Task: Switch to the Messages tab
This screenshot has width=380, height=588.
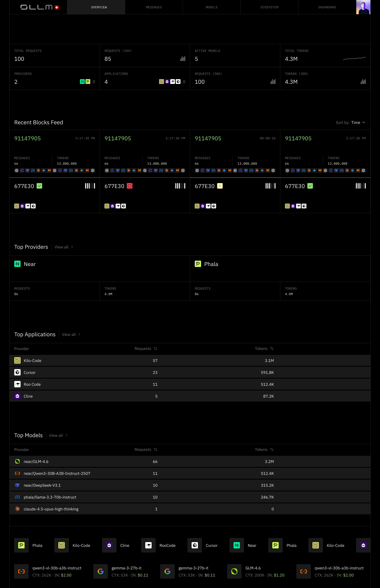Action: coord(154,7)
